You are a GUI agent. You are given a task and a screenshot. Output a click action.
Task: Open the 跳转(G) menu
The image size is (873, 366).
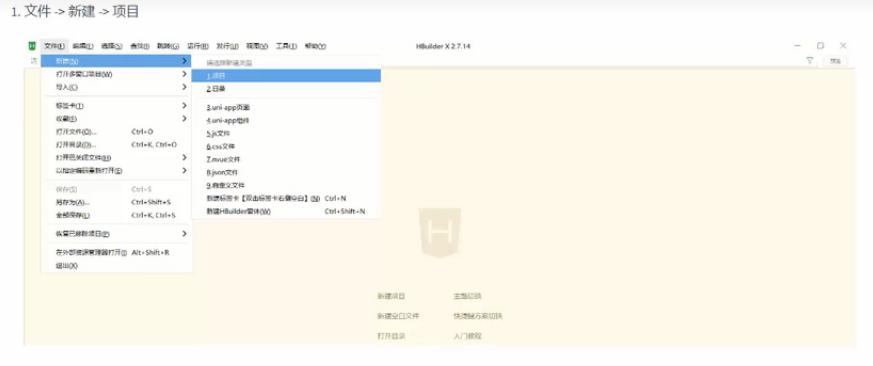click(168, 46)
